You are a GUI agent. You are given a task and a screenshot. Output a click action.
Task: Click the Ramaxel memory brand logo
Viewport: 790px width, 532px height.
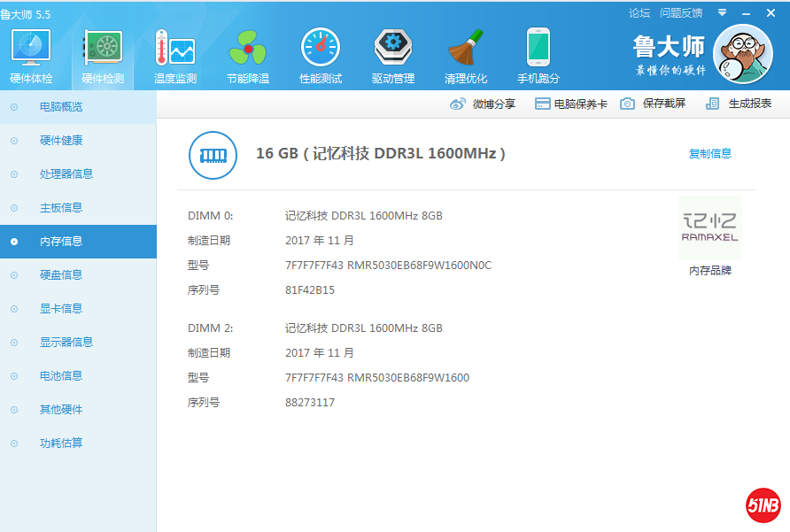(x=710, y=227)
